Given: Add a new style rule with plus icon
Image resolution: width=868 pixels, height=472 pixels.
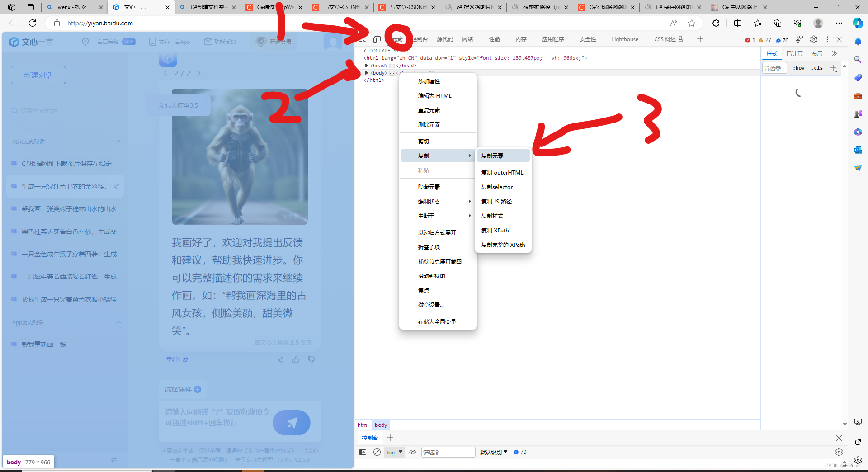Looking at the screenshot, I should (834, 68).
